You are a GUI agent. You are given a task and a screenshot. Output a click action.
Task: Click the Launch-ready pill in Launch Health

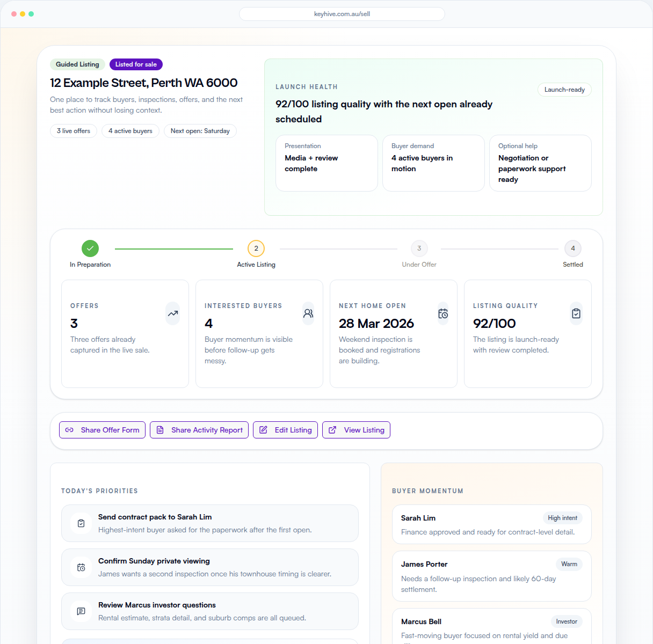(x=564, y=90)
